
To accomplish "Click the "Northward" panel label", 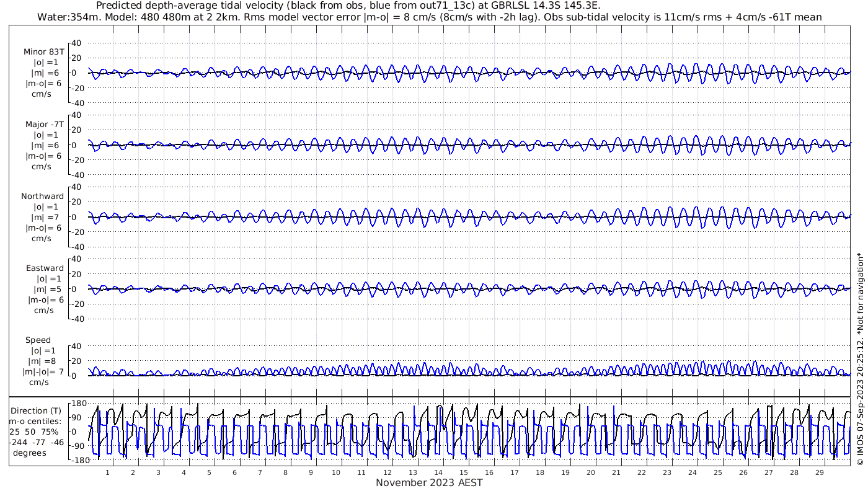I will point(42,196).
